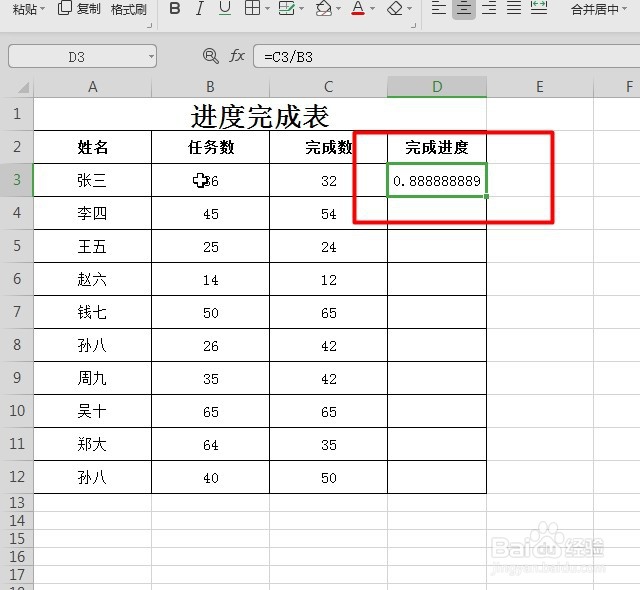The height and width of the screenshot is (590, 640).
Task: Click the 姓名 header cell
Action: (93, 147)
